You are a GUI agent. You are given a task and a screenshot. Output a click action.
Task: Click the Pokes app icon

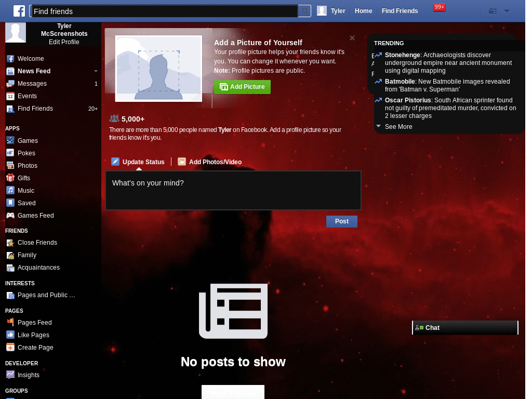(x=10, y=153)
